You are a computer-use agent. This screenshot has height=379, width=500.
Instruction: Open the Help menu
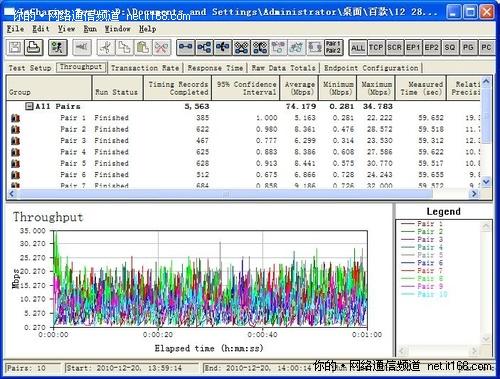pos(147,29)
